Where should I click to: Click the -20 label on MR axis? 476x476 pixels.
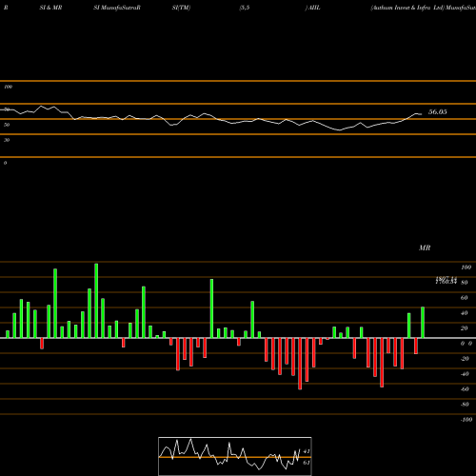coord(465,359)
